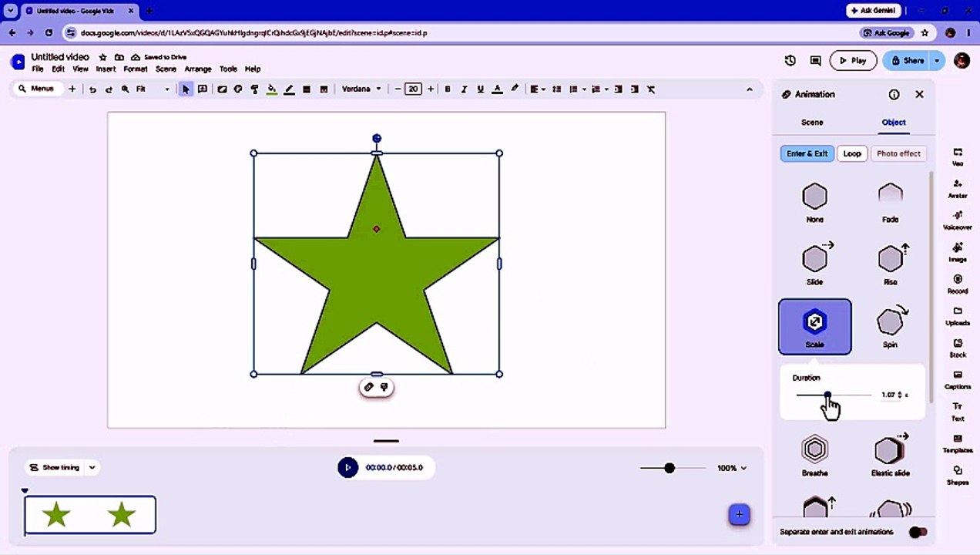
Task: Select the Photo effect option
Action: click(x=898, y=153)
